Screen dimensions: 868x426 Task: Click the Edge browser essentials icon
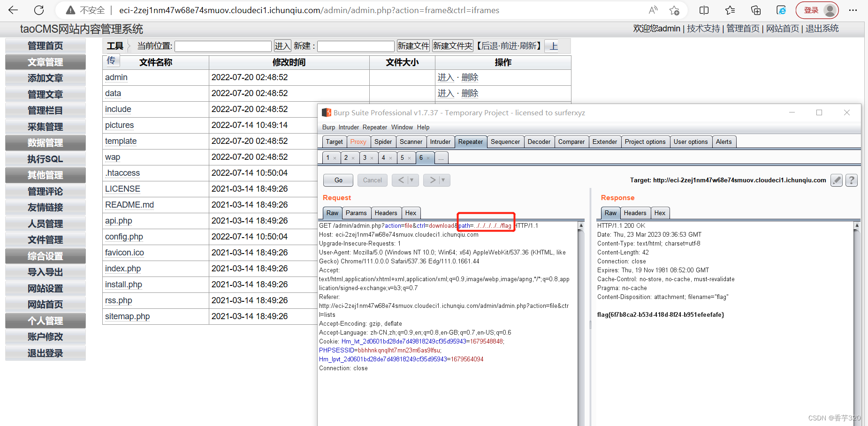pyautogui.click(x=781, y=10)
